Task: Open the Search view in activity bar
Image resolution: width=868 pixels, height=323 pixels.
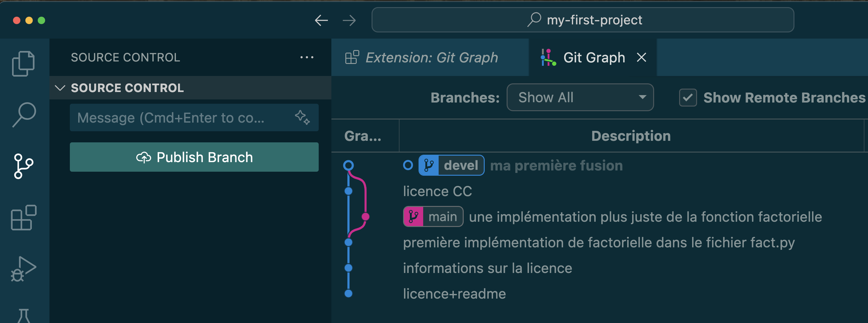Action: click(x=24, y=115)
